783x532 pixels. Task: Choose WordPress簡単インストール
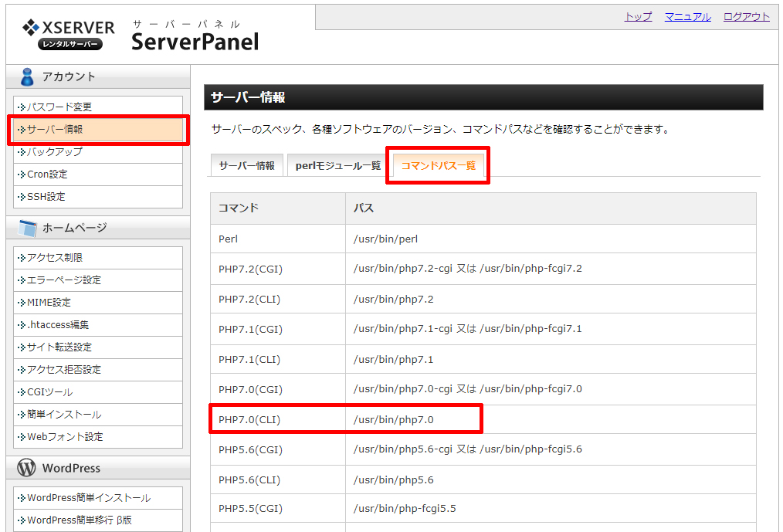[x=89, y=498]
